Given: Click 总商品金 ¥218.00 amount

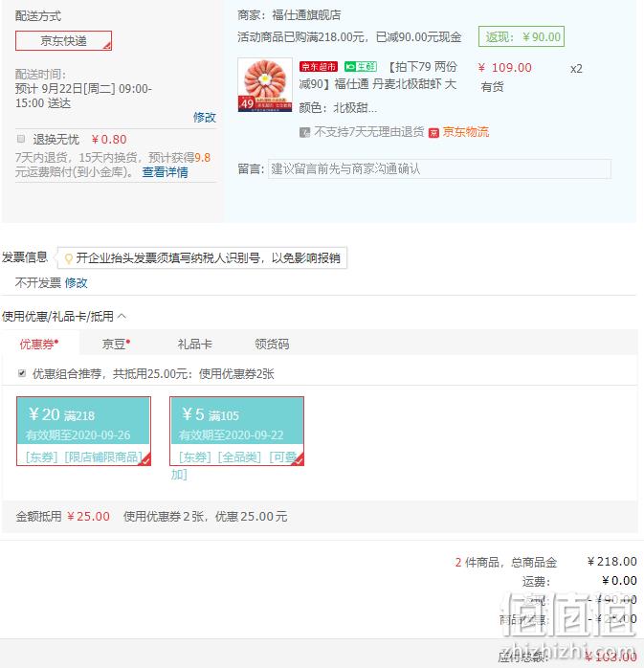Looking at the screenshot, I should coord(612,562).
